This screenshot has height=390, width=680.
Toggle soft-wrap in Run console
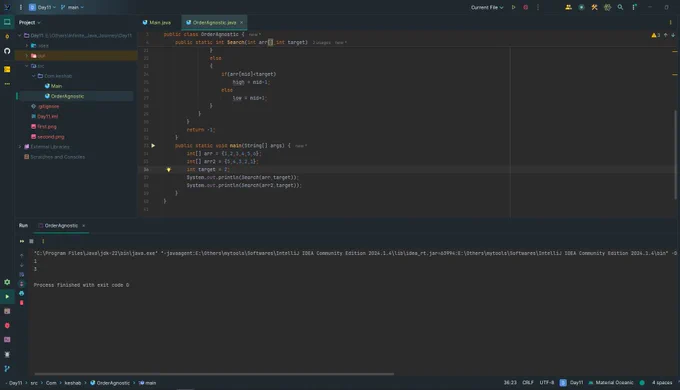click(22, 275)
